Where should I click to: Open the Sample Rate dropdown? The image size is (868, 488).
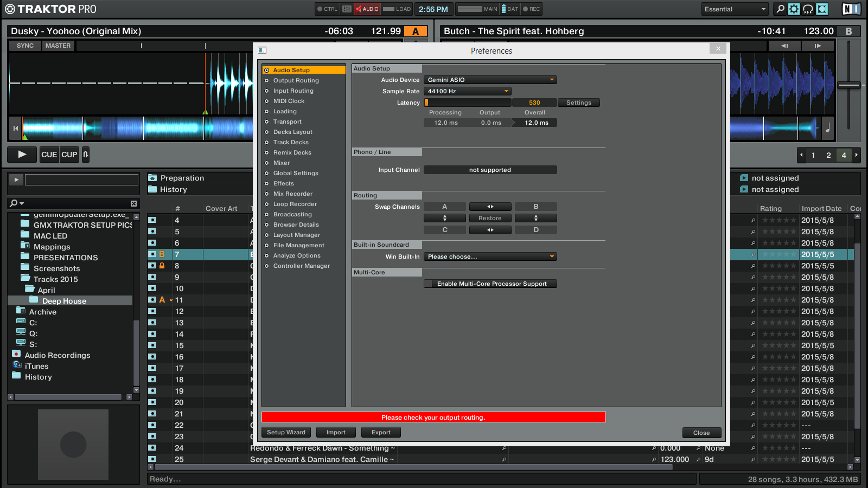[467, 91]
